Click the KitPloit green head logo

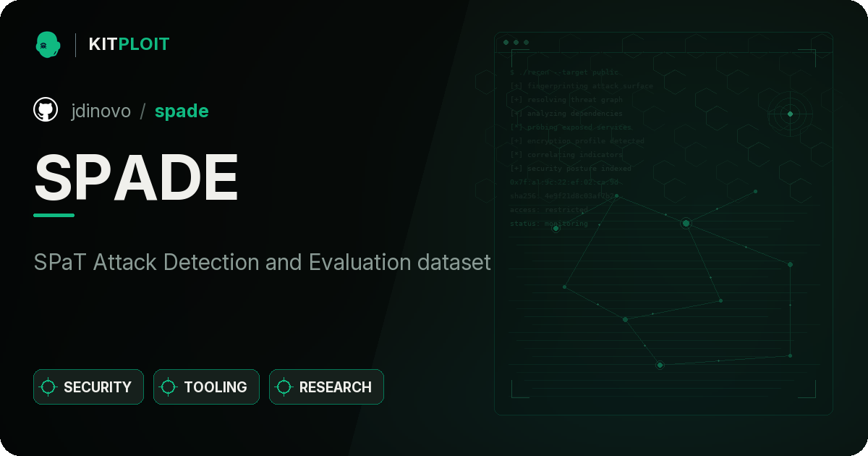click(x=47, y=44)
